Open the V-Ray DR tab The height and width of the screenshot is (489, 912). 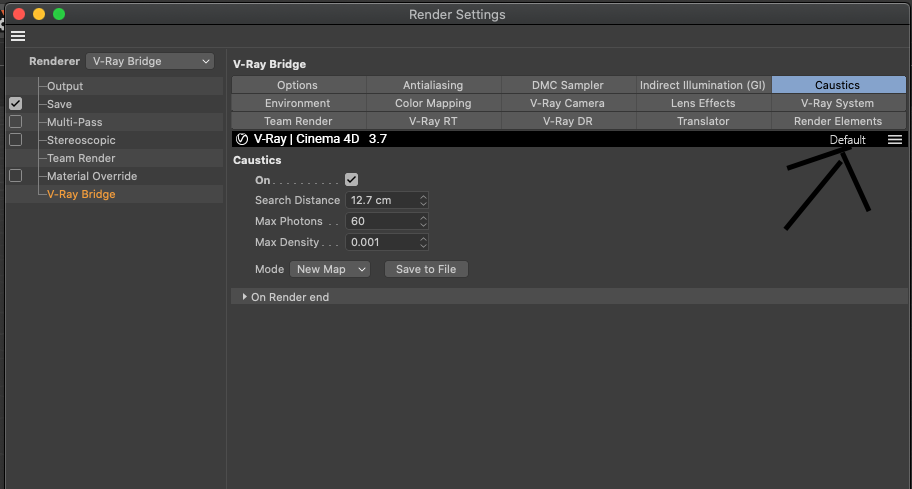click(568, 121)
